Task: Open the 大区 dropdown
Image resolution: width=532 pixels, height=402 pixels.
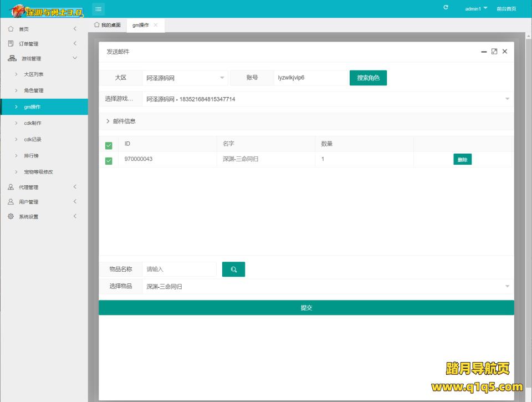Action: point(185,78)
